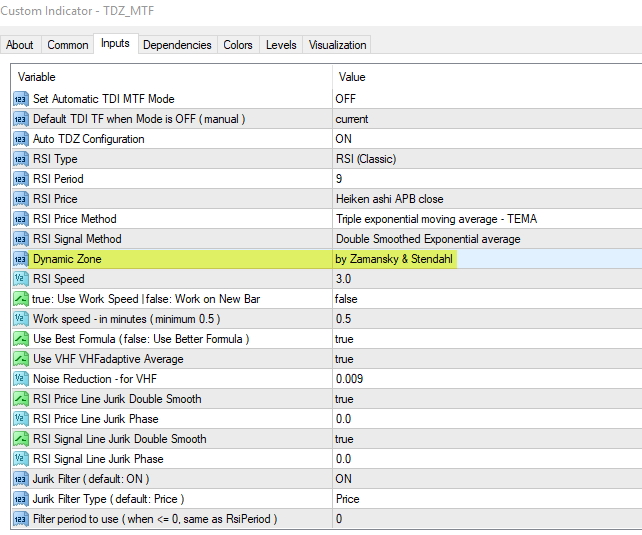Switch to the Colors tab
The image size is (642, 535).
point(238,45)
